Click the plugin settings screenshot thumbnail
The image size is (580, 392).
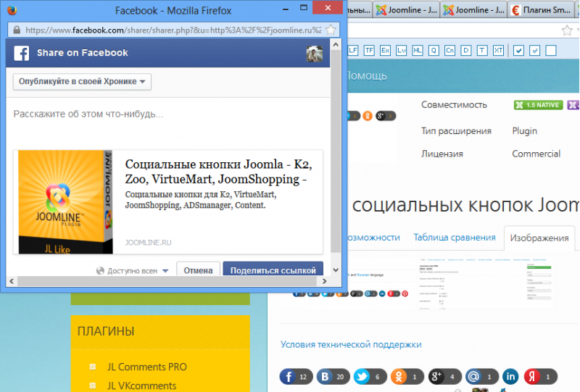click(x=486, y=283)
